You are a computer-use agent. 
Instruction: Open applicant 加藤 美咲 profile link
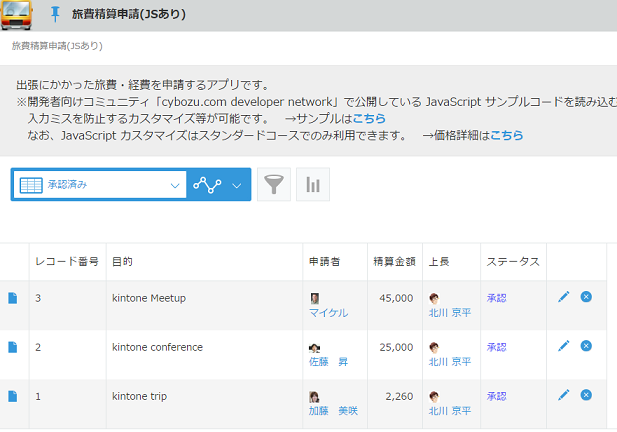click(x=333, y=411)
